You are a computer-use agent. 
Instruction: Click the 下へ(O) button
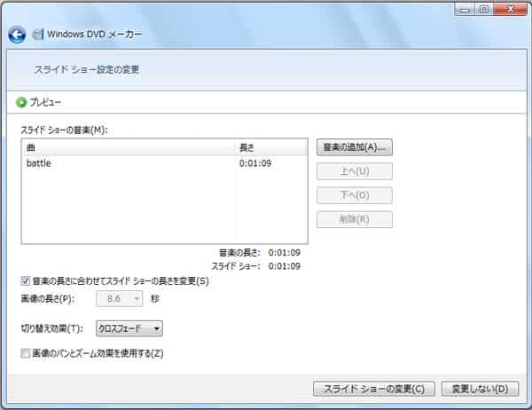355,195
